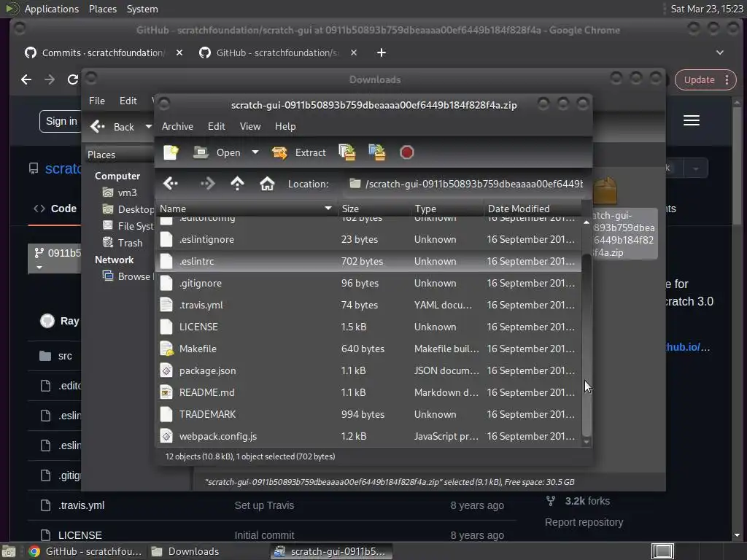The height and width of the screenshot is (560, 747).
Task: Open a new Chrome tab
Action: click(381, 52)
